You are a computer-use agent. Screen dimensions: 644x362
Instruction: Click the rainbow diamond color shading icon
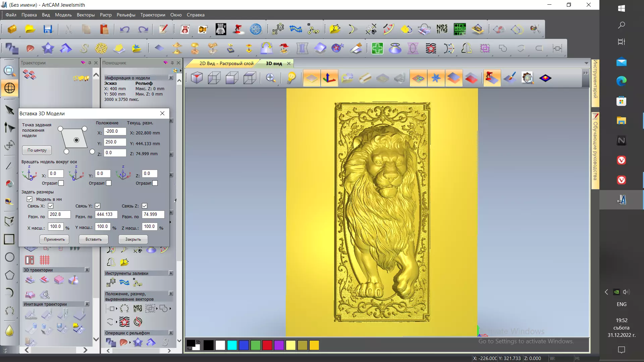coord(545,78)
